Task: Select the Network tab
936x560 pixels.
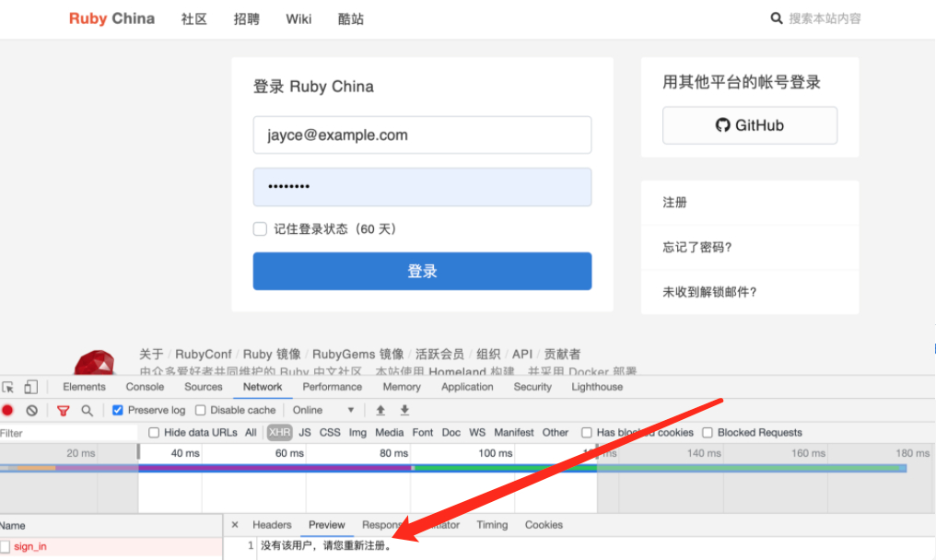Action: (263, 387)
